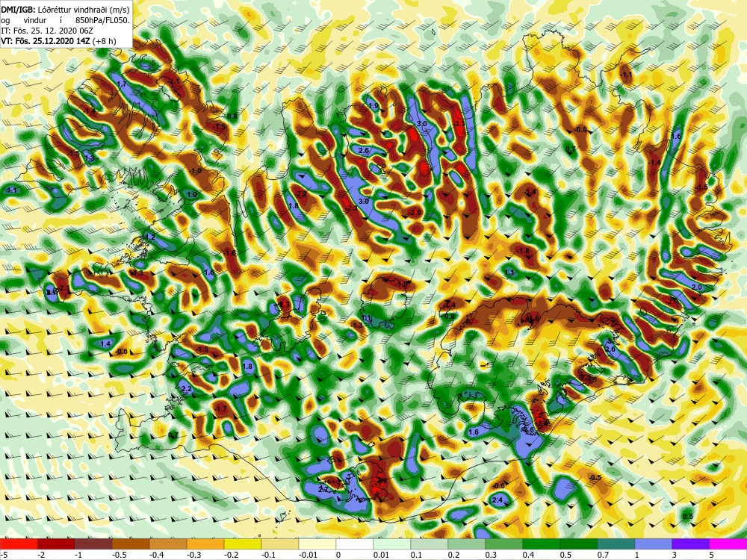Screen dimensions: 747x560
Task: Pick the white legend swatch for 0 to 0.01
Action: (355, 544)
